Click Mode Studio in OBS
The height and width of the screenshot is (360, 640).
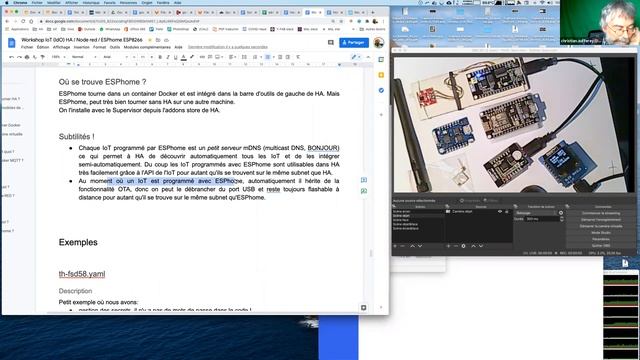tap(601, 233)
